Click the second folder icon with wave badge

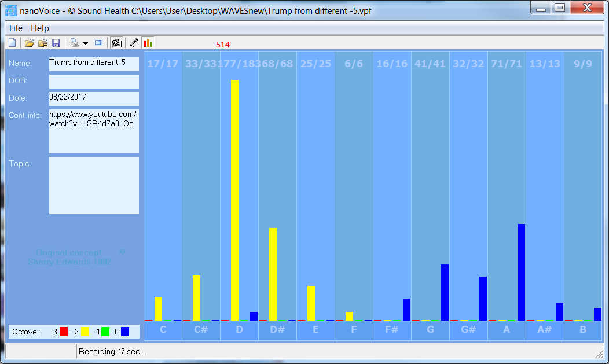click(x=43, y=43)
